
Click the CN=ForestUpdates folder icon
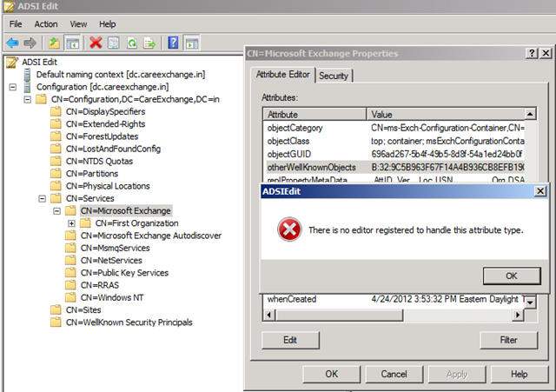pyautogui.click(x=56, y=136)
